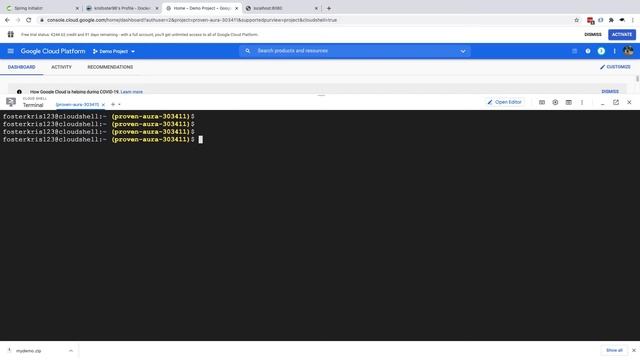Expand the new terminal tab dropdown arrow
The height and width of the screenshot is (360, 640).
pos(120,104)
